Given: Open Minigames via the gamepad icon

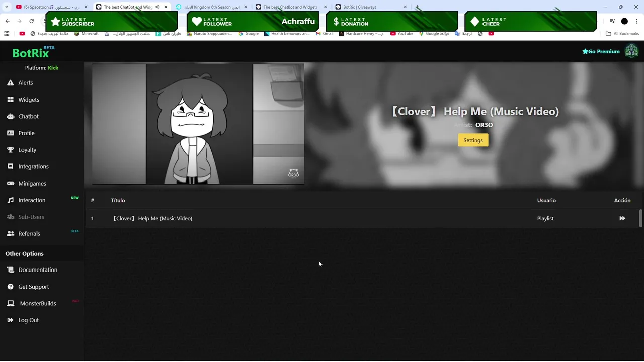Looking at the screenshot, I should point(10,183).
